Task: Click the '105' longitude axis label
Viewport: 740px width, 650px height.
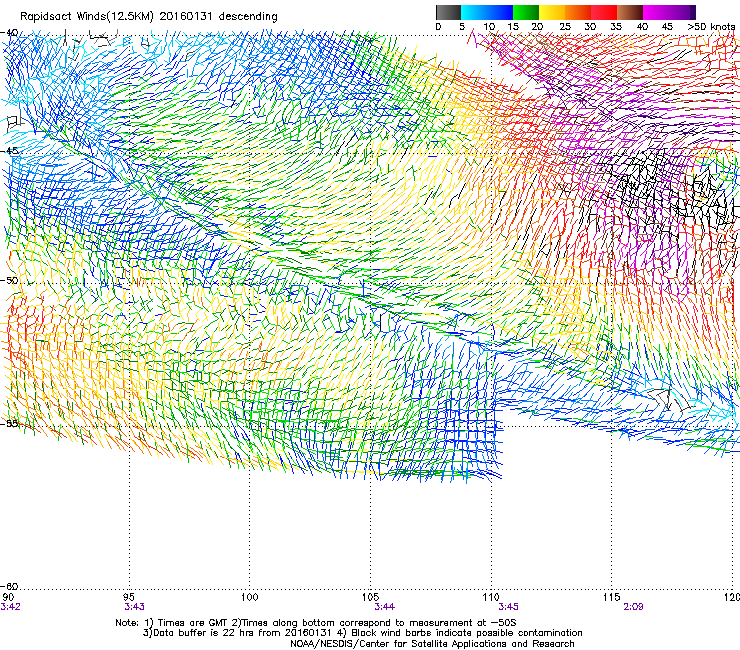Action: [370, 598]
